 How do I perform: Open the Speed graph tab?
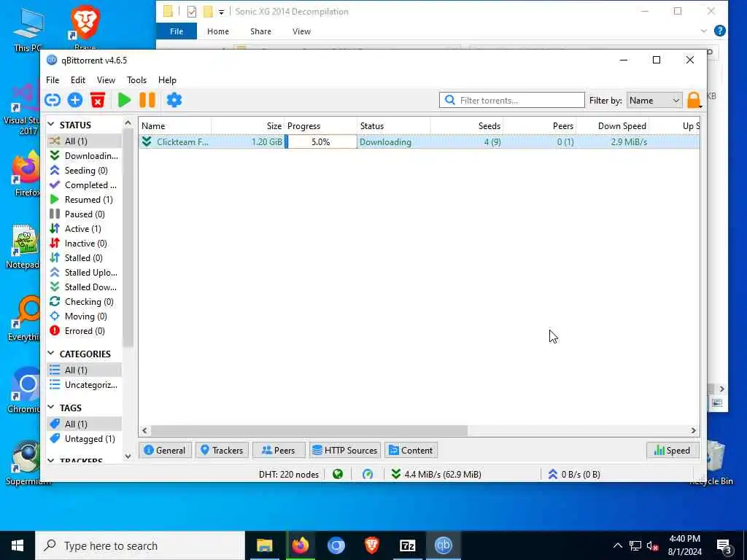[672, 450]
